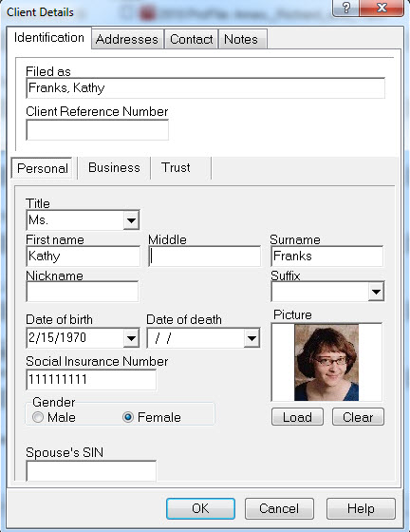Open the Date of birth calendar dropdown
Screen dimensions: 410x532
point(131,338)
